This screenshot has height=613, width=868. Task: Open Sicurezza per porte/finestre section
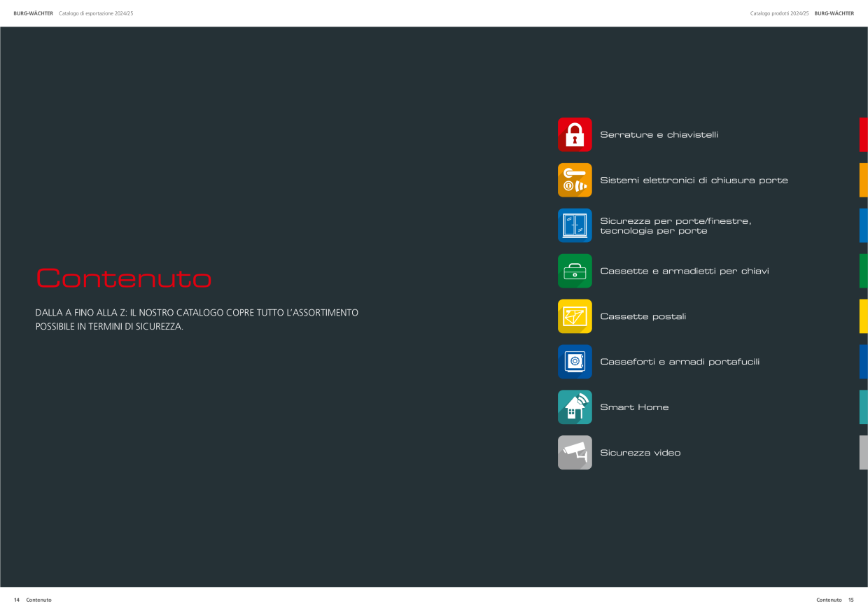(x=675, y=225)
